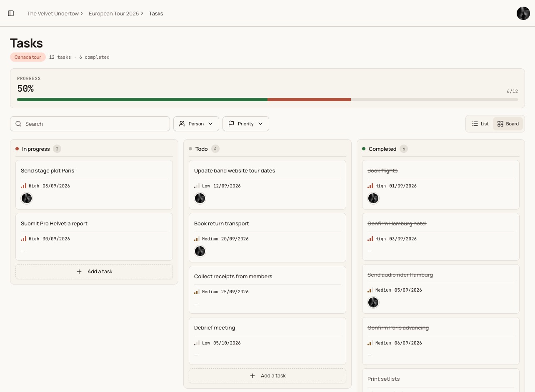Go to European Tour 2026 breadcrumb
This screenshot has height=392, width=535.
tap(114, 13)
